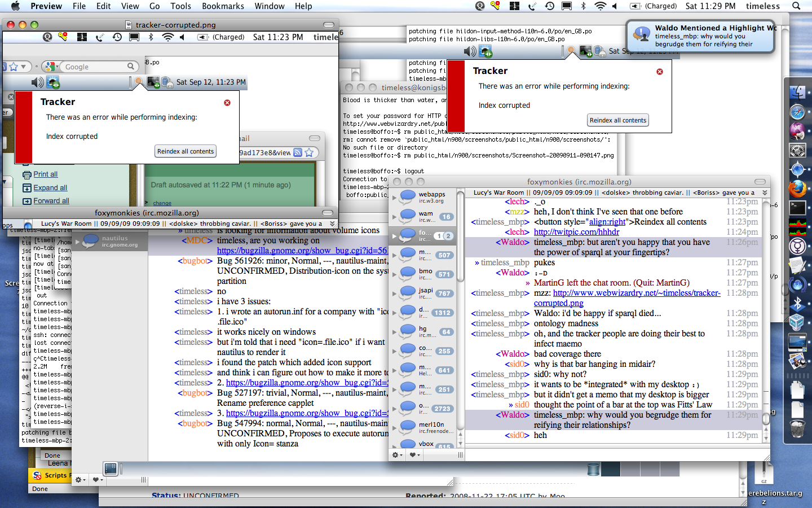Click the volume icon in the macOS menu bar

pyautogui.click(x=615, y=6)
